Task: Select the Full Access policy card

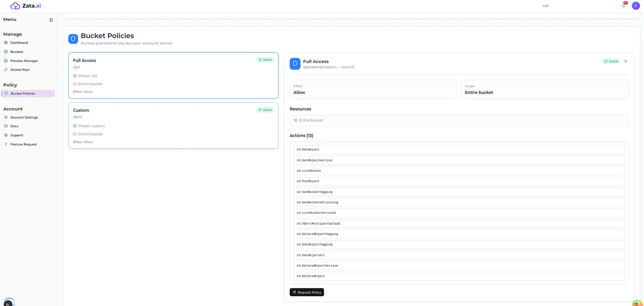Action: point(173,75)
